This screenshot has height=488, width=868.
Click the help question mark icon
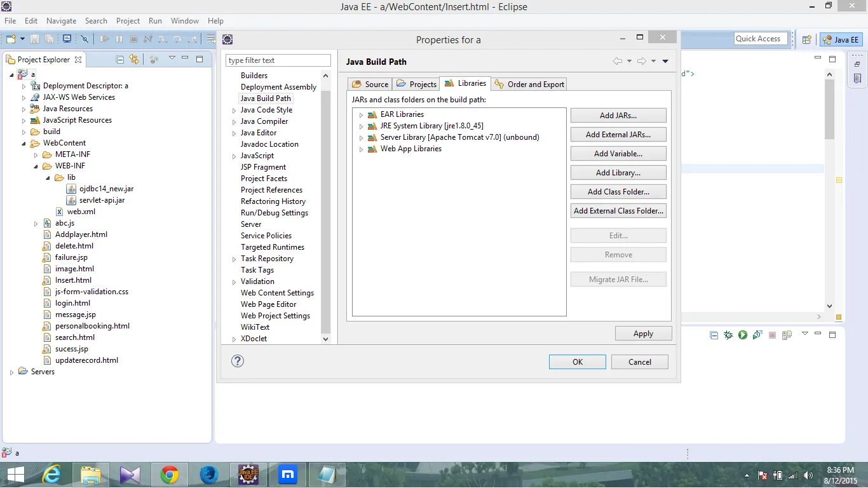(x=238, y=361)
